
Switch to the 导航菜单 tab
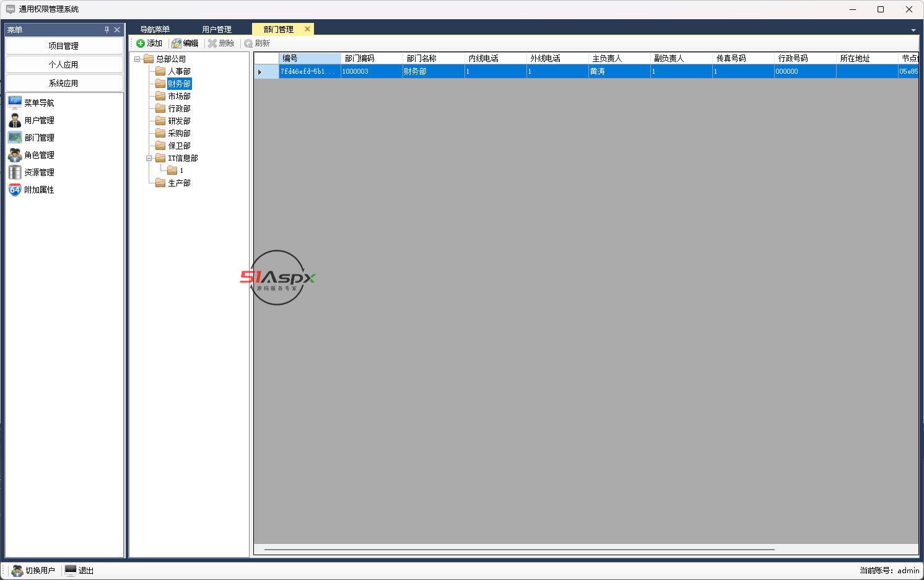tap(155, 29)
